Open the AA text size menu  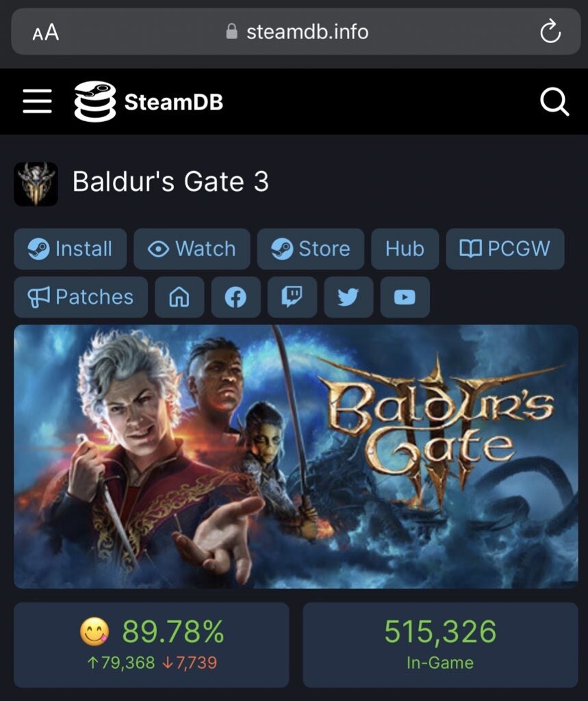point(46,32)
